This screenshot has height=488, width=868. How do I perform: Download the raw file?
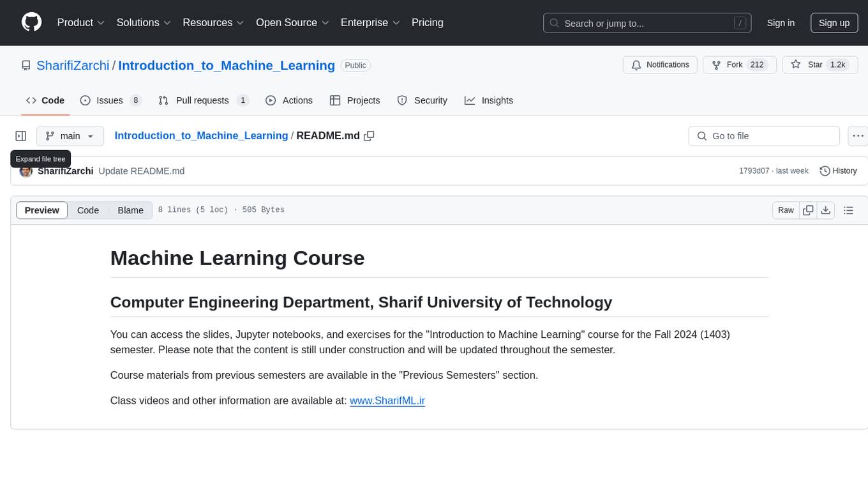coord(826,210)
